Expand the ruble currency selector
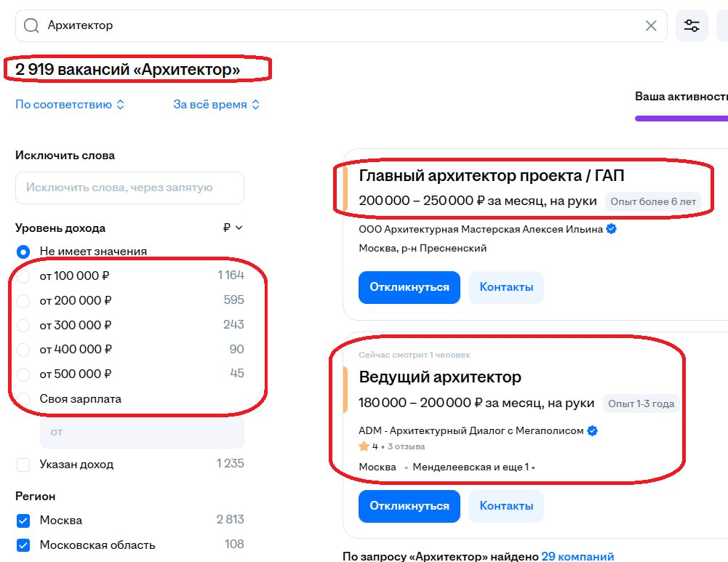Screen dimensions: 728x562 [233, 228]
